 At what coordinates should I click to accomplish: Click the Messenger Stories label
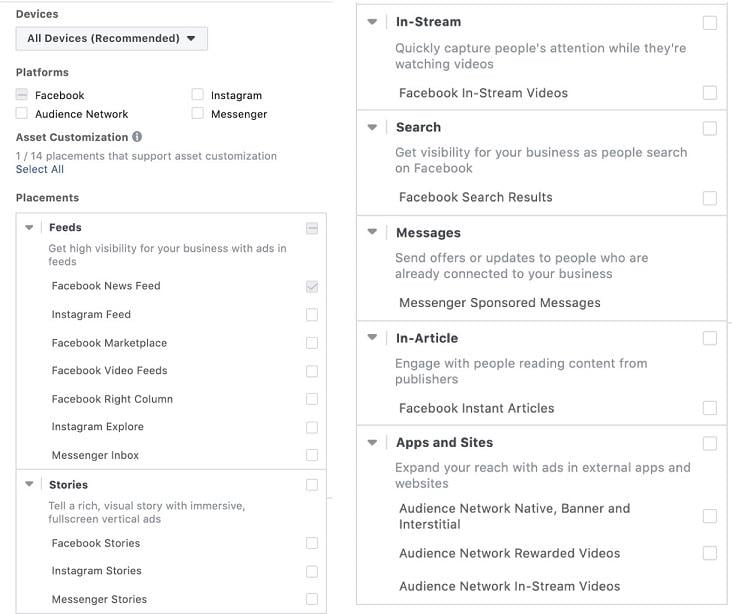(99, 599)
